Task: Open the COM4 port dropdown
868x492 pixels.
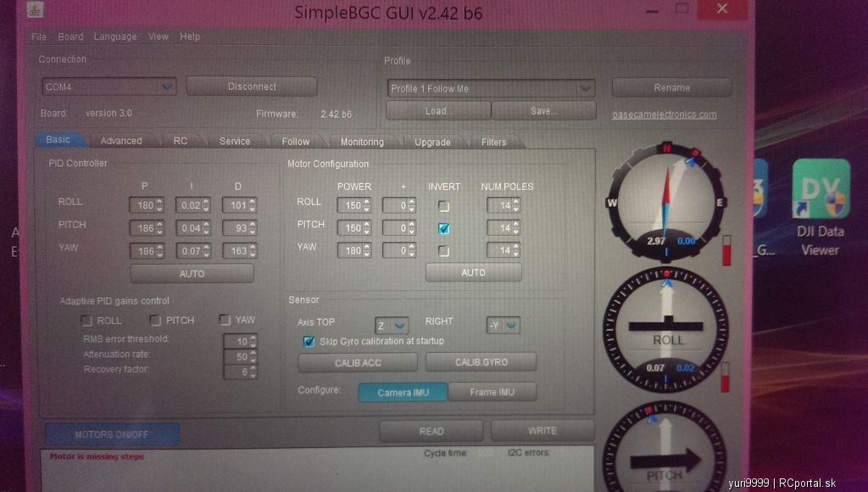Action: point(109,87)
